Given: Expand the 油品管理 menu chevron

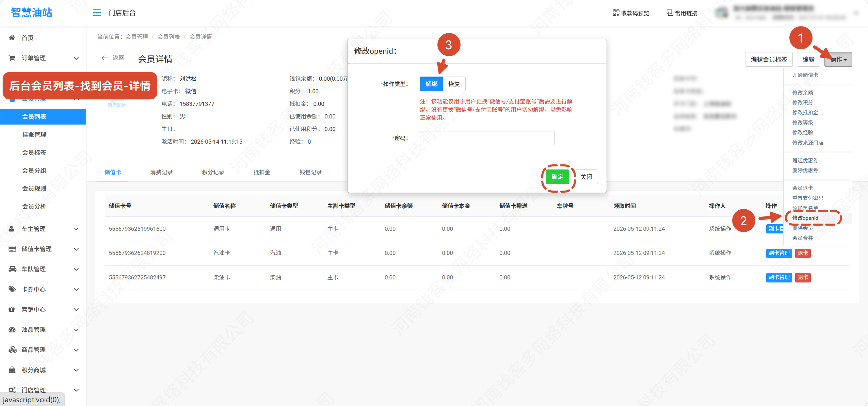Looking at the screenshot, I should (x=76, y=330).
